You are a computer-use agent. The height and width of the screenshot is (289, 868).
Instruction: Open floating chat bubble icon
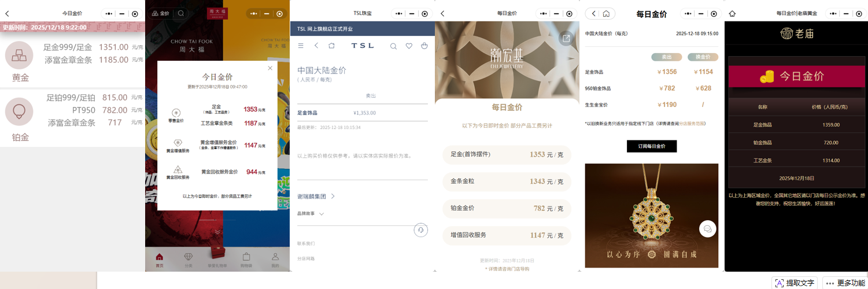coord(707,229)
